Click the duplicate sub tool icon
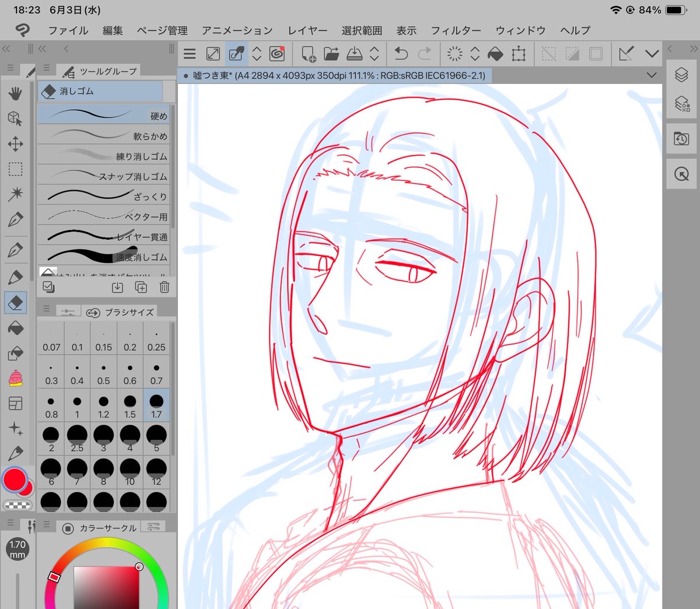Screen dimensions: 700x609 click(x=141, y=287)
